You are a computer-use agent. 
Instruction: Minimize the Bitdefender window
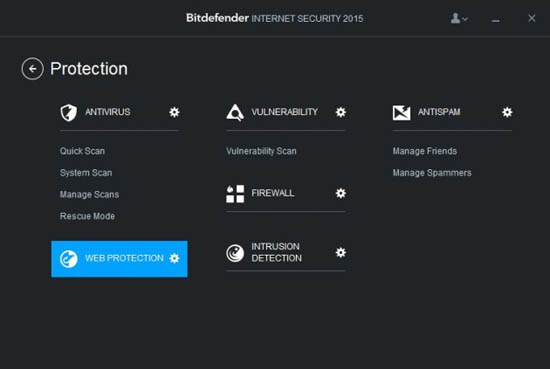[x=495, y=21]
